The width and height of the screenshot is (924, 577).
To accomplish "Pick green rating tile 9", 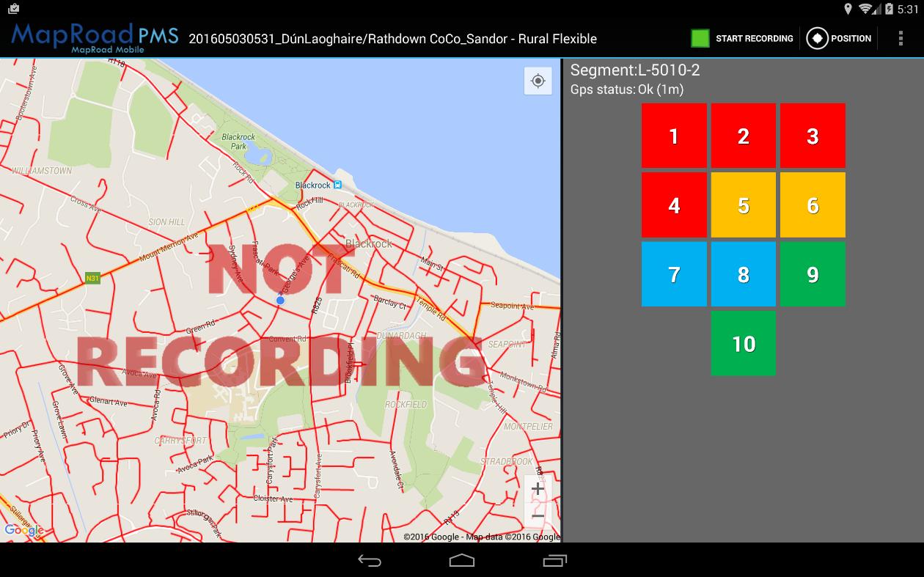I will [x=813, y=274].
